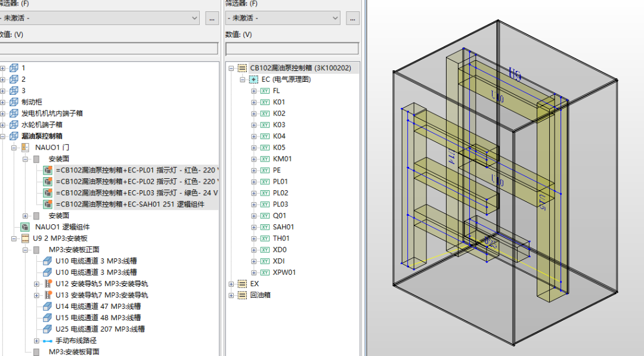Expand the EX node
This screenshot has width=644, height=356.
[x=231, y=284]
